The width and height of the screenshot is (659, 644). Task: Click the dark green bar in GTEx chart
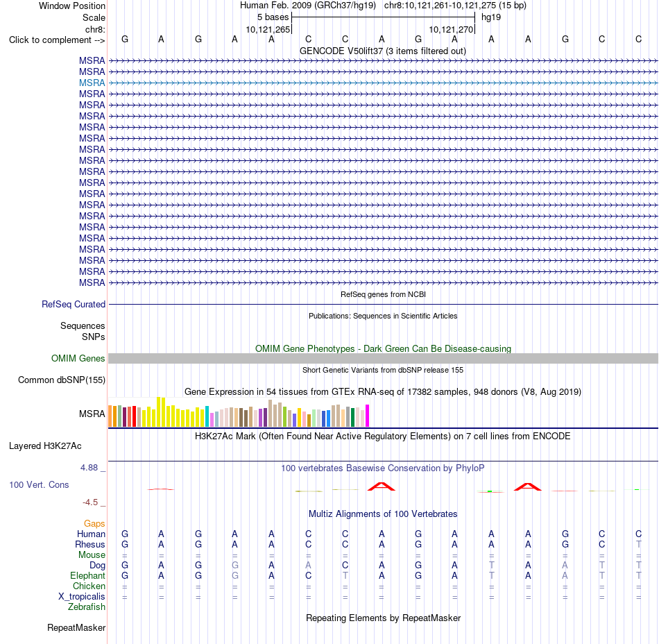[352, 418]
